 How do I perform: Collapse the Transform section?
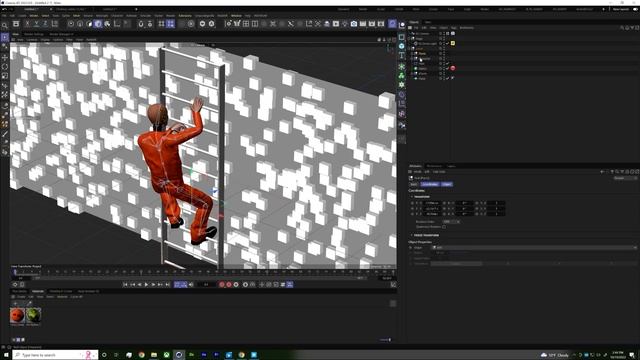coord(411,197)
